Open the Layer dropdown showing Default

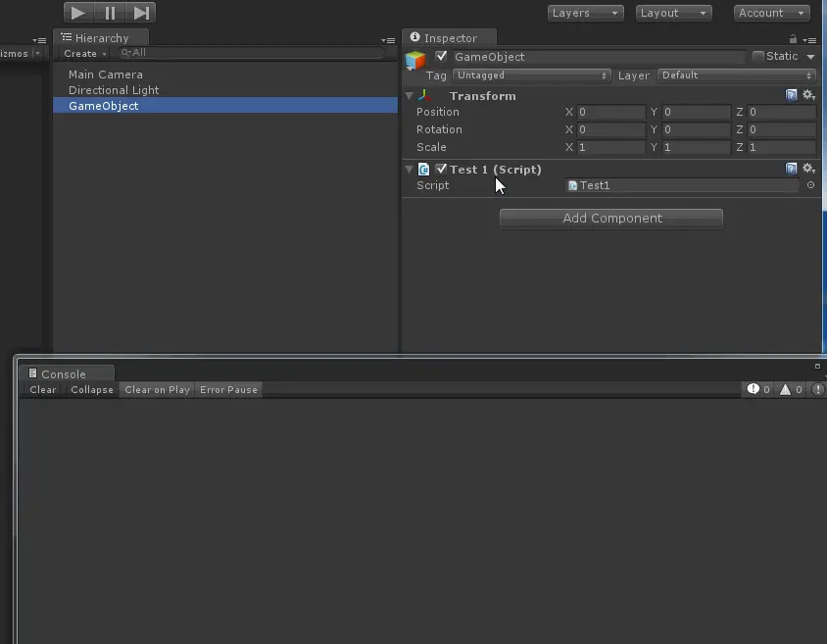[x=737, y=75]
